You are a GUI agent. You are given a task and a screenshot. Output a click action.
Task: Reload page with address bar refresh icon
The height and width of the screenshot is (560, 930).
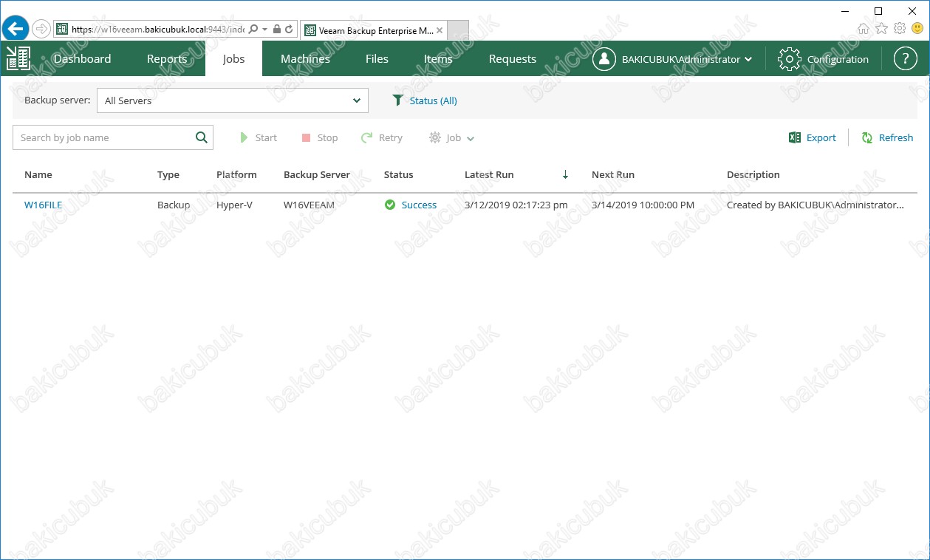[x=289, y=30]
